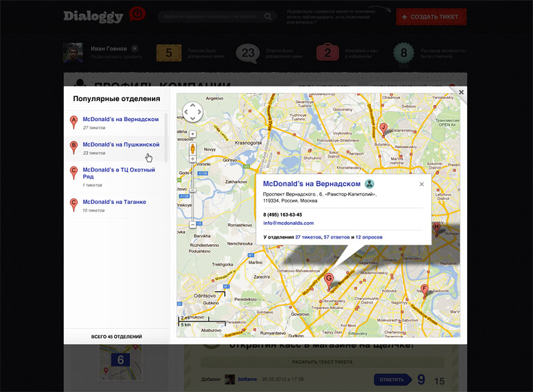The image size is (533, 392).
Task: Click the red speech bubble logo icon
Action: click(137, 15)
